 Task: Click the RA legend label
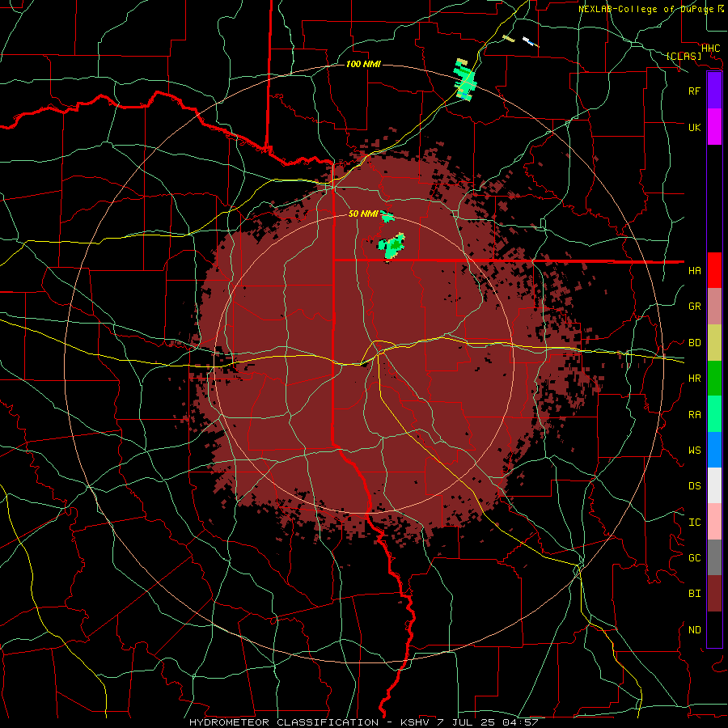pyautogui.click(x=694, y=415)
